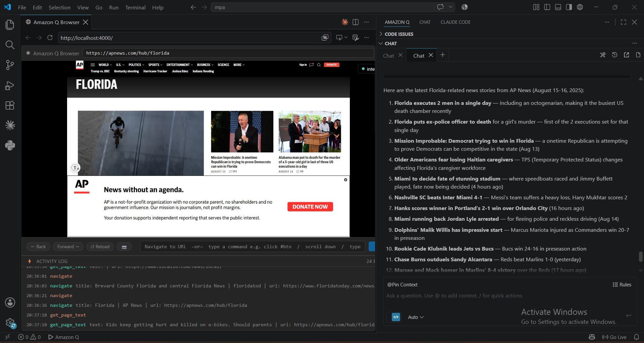This screenshot has width=644, height=343.
Task: Toggle the primary side bar layout button
Action: coord(547,7)
